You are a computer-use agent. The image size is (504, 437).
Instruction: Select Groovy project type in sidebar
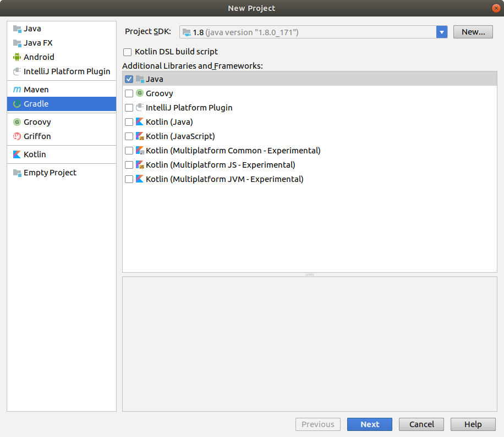click(62, 122)
